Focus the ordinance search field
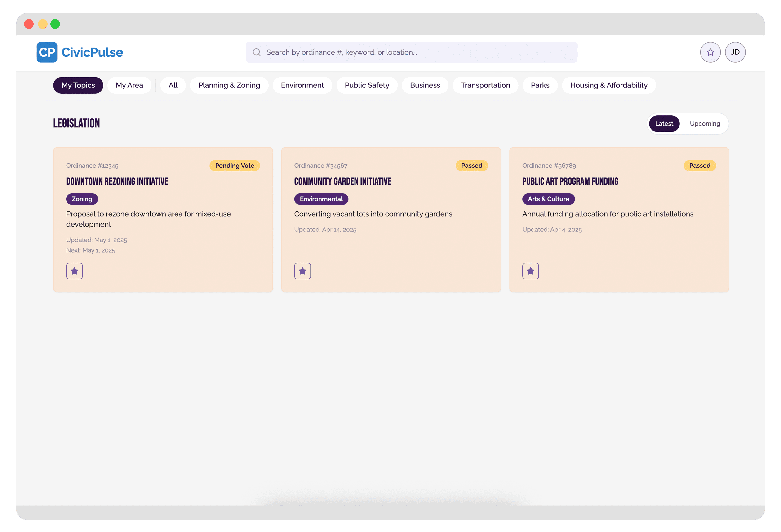Image resolution: width=781 pixels, height=532 pixels. point(411,52)
